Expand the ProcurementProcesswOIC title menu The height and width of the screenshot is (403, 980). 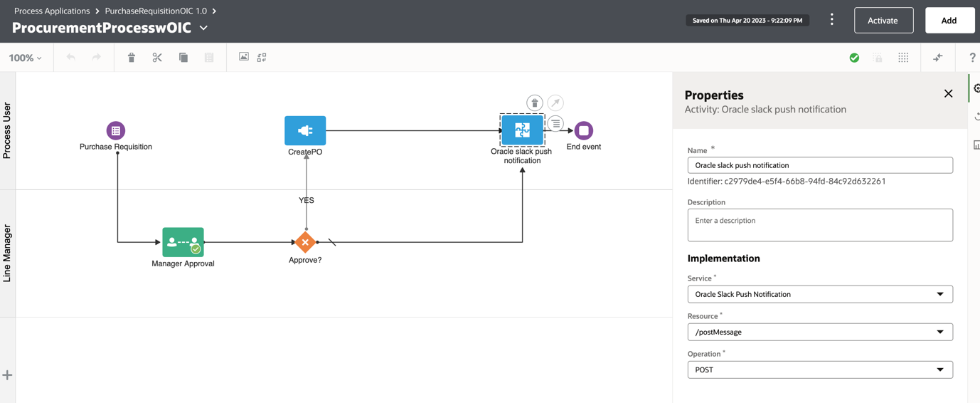click(x=204, y=28)
